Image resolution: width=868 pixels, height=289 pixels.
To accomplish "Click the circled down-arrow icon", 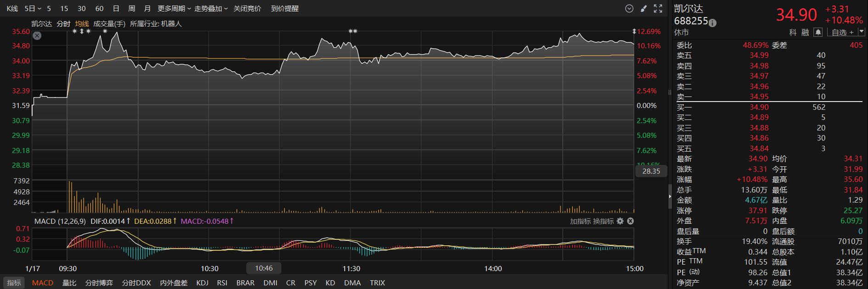I will coord(629,8).
